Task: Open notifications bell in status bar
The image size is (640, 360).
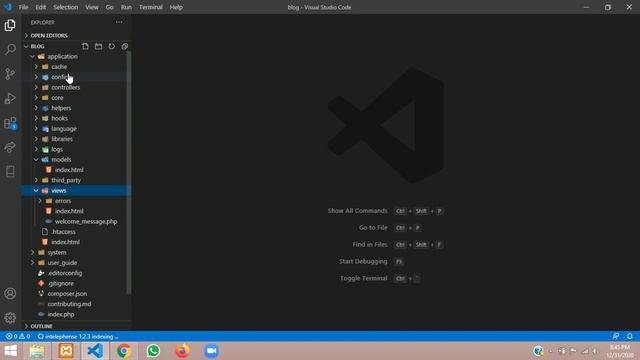Action: (x=629, y=336)
